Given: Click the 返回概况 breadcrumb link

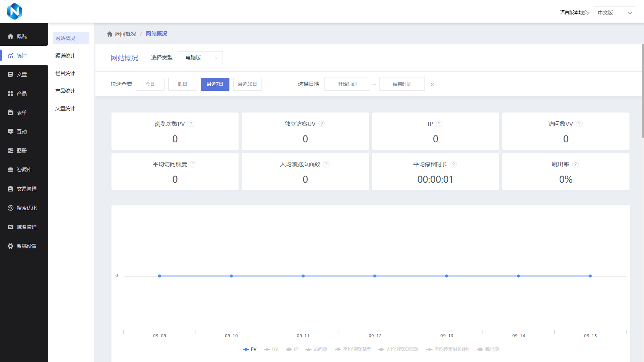Looking at the screenshot, I should (125, 34).
